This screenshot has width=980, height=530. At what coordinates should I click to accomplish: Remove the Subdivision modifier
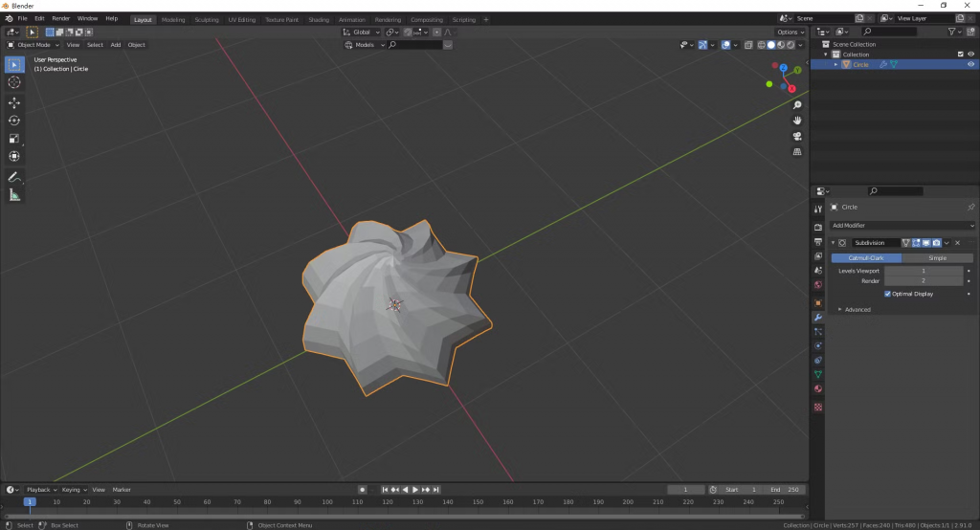coord(957,242)
